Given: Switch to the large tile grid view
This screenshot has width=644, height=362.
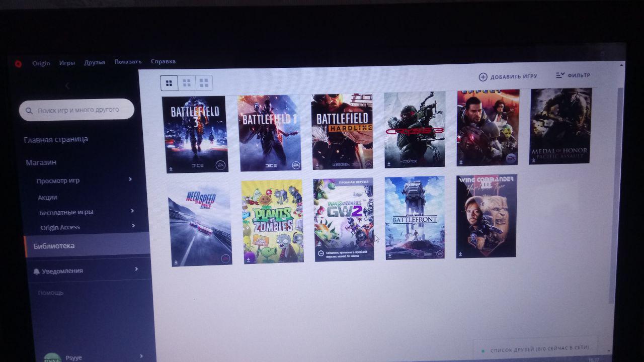Looking at the screenshot, I should coord(204,82).
